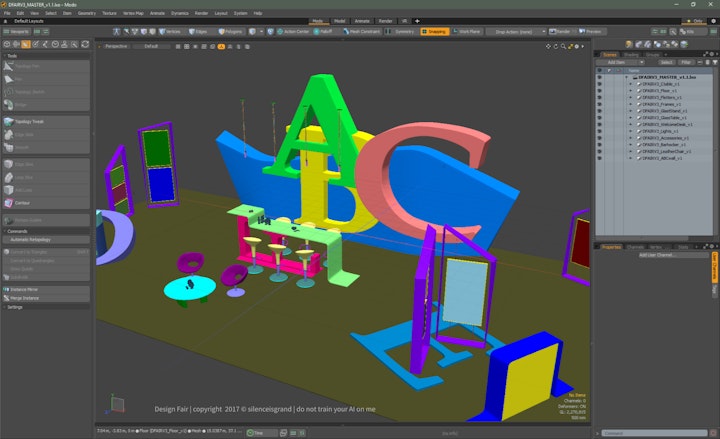
Task: Click the Add User Channel button
Action: 660,255
